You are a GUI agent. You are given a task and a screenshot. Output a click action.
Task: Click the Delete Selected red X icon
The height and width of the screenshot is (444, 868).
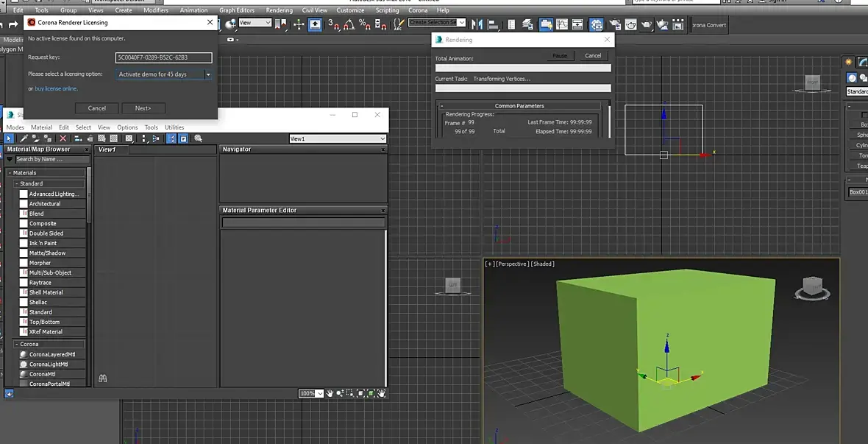point(63,138)
